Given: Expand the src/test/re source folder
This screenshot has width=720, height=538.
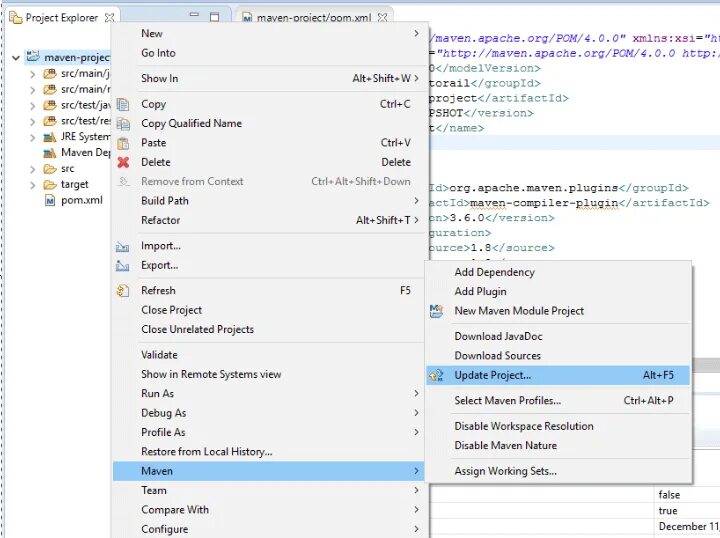Looking at the screenshot, I should pos(32,122).
